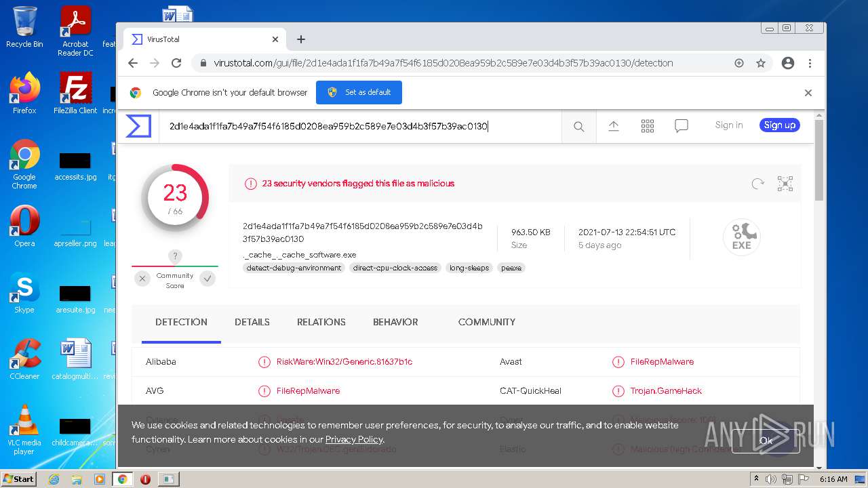
Task: Open the Chrome profile avatar
Action: click(x=787, y=63)
